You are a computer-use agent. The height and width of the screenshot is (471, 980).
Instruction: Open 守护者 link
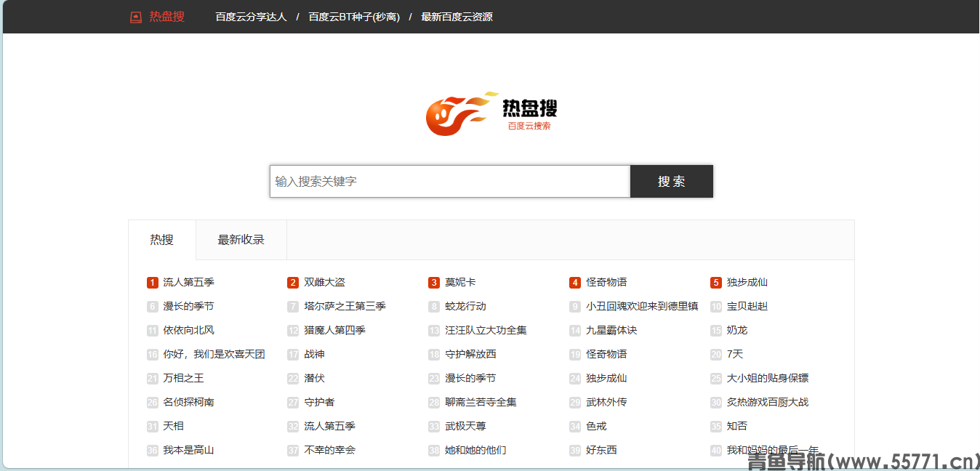coord(319,402)
